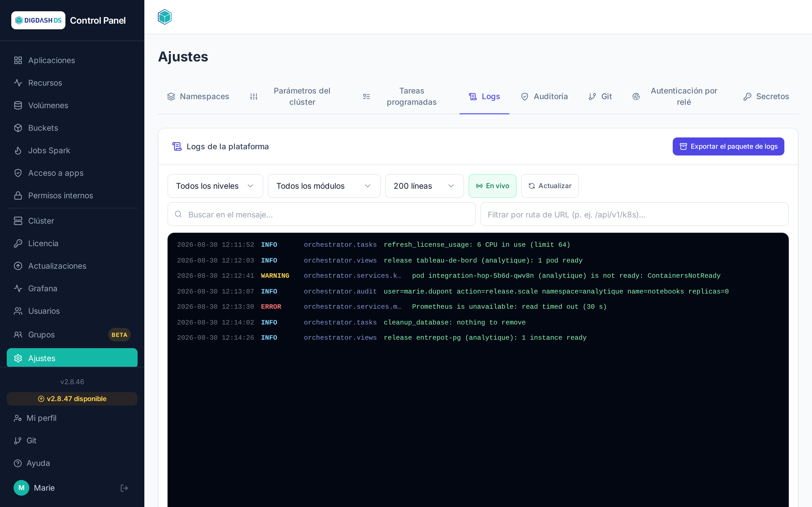Click the logout icon next to Marie
Image resolution: width=812 pixels, height=507 pixels.
point(124,488)
